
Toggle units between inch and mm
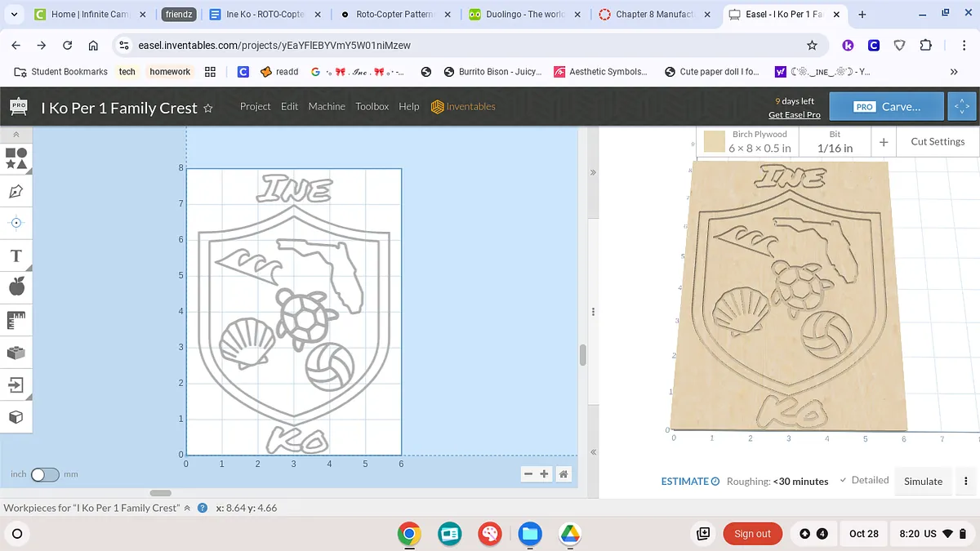45,474
